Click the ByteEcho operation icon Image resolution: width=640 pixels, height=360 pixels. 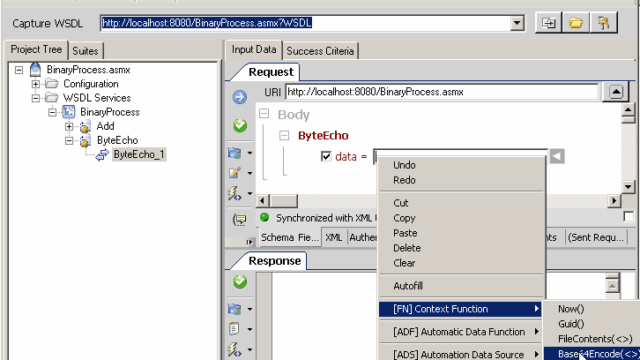(85, 141)
